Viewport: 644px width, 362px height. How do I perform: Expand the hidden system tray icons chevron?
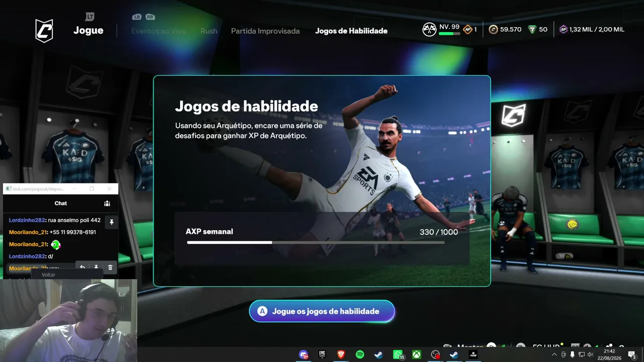554,354
